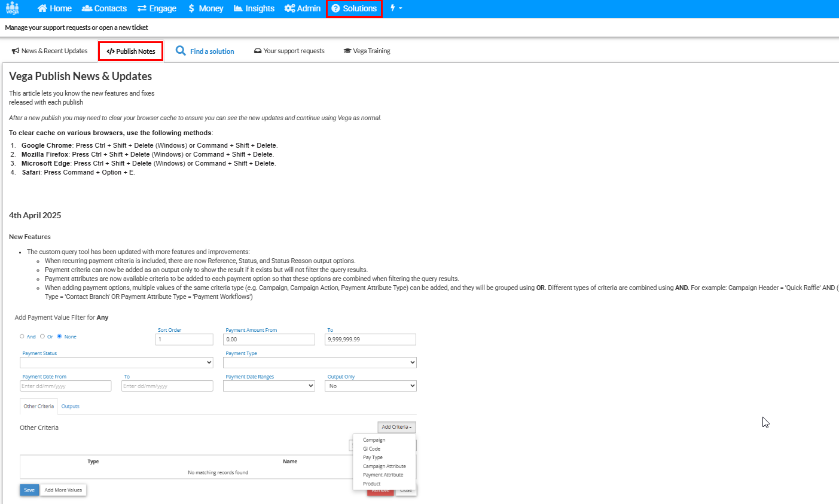This screenshot has width=839, height=504.
Task: Expand the Payment Status dropdown
Action: click(117, 362)
